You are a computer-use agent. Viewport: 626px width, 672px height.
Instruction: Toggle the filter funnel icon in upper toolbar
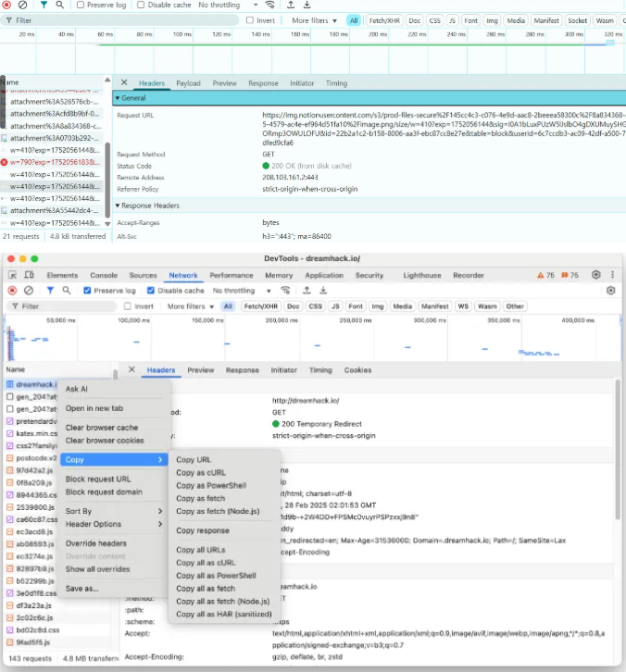(44, 5)
